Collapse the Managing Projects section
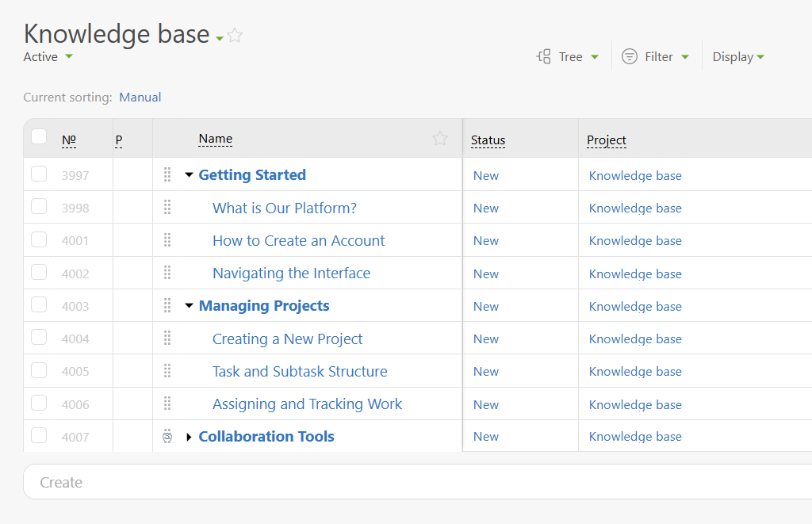This screenshot has width=812, height=524. (189, 306)
